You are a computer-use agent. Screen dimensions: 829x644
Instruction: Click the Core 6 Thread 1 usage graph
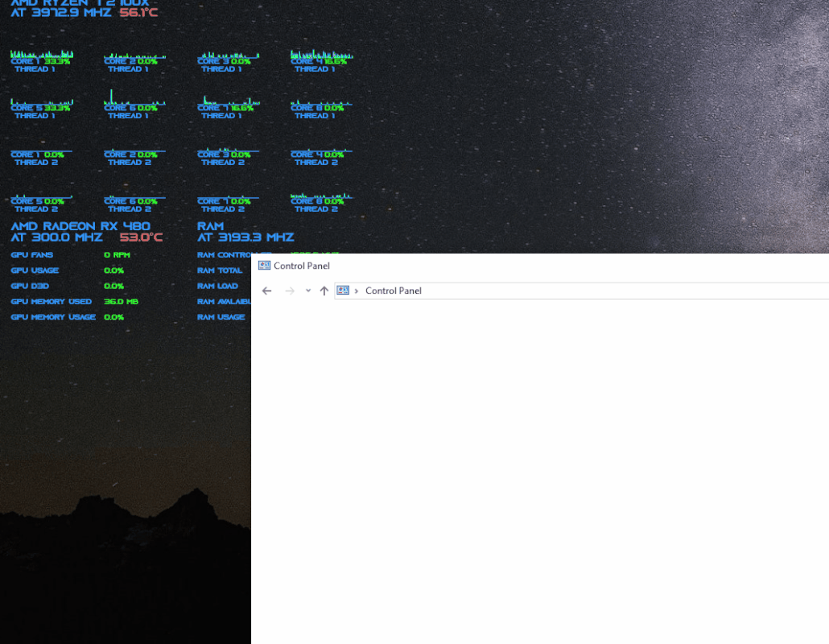tap(134, 101)
